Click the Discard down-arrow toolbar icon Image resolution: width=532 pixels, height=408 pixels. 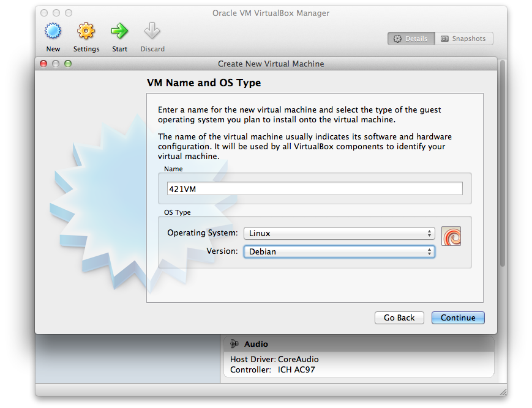click(x=152, y=31)
